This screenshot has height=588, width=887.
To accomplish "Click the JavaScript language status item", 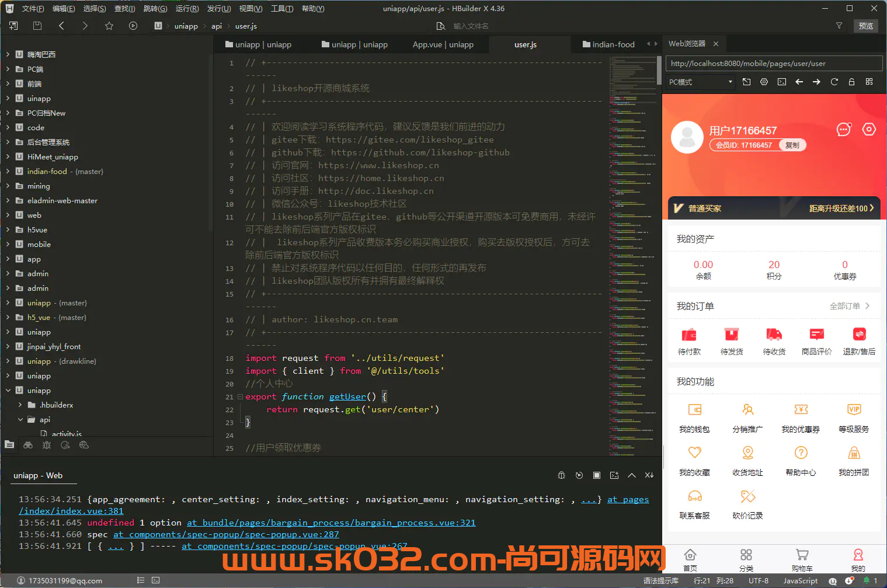I will click(800, 580).
